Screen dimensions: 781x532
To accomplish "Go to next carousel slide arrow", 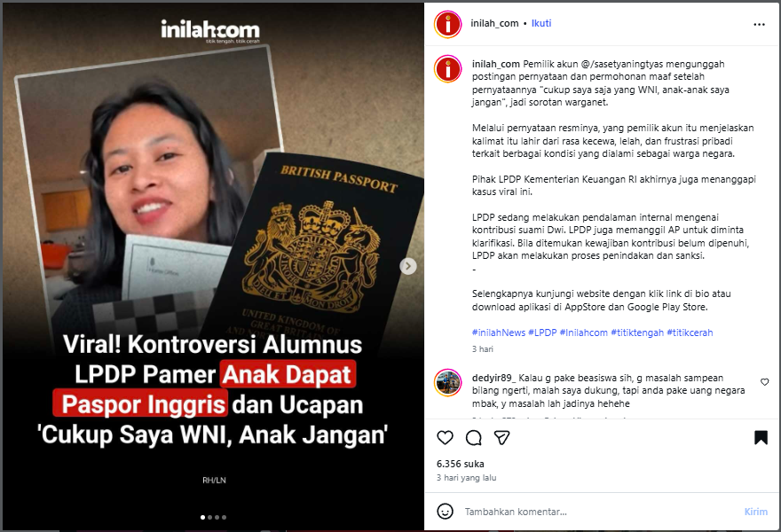I will click(x=408, y=266).
